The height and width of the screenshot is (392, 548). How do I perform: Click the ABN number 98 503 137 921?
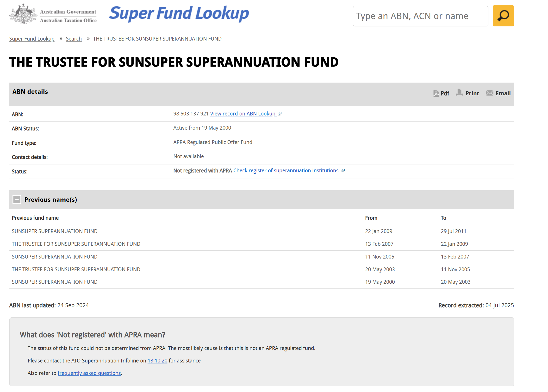191,114
